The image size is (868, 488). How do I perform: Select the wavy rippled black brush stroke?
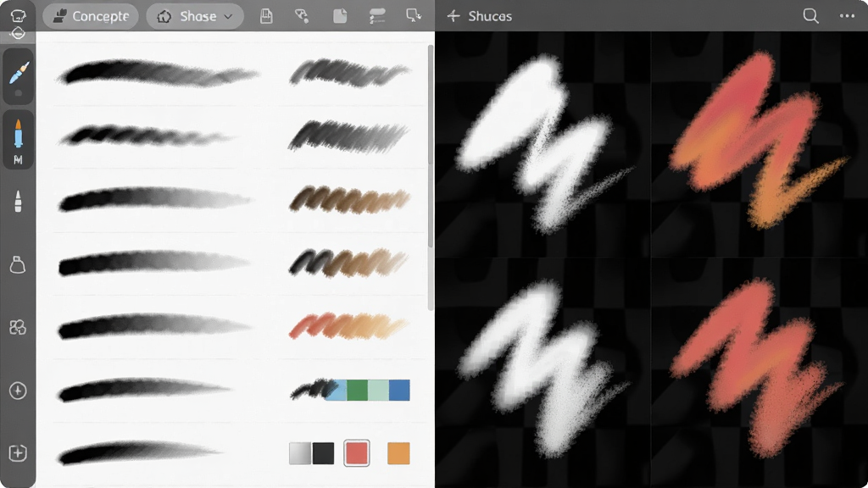click(147, 136)
